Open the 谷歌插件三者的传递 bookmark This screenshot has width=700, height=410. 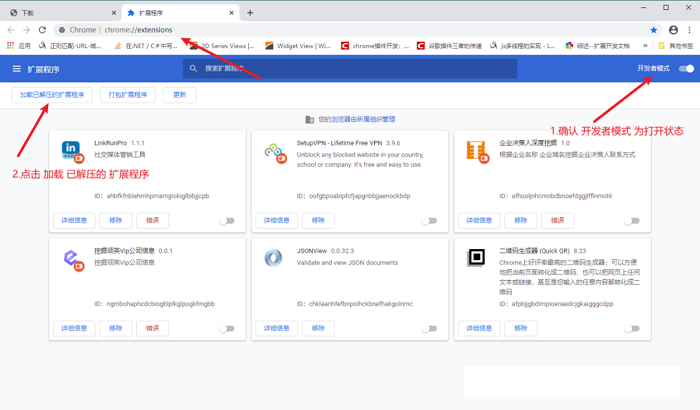pyautogui.click(x=449, y=46)
